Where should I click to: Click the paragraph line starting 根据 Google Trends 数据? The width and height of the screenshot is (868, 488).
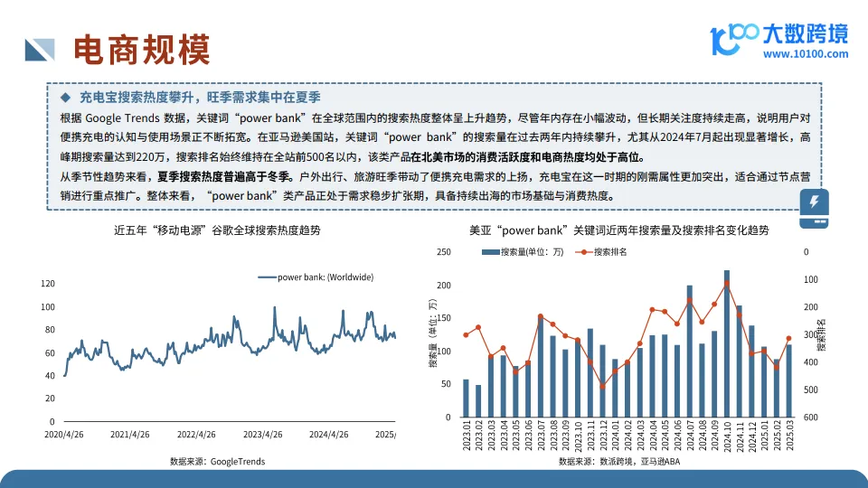[x=435, y=117]
